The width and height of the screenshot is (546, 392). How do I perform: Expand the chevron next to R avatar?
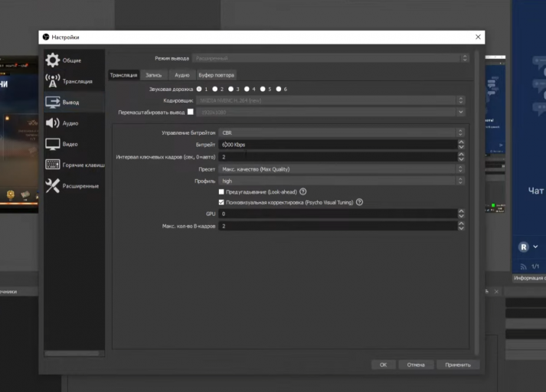(x=535, y=247)
